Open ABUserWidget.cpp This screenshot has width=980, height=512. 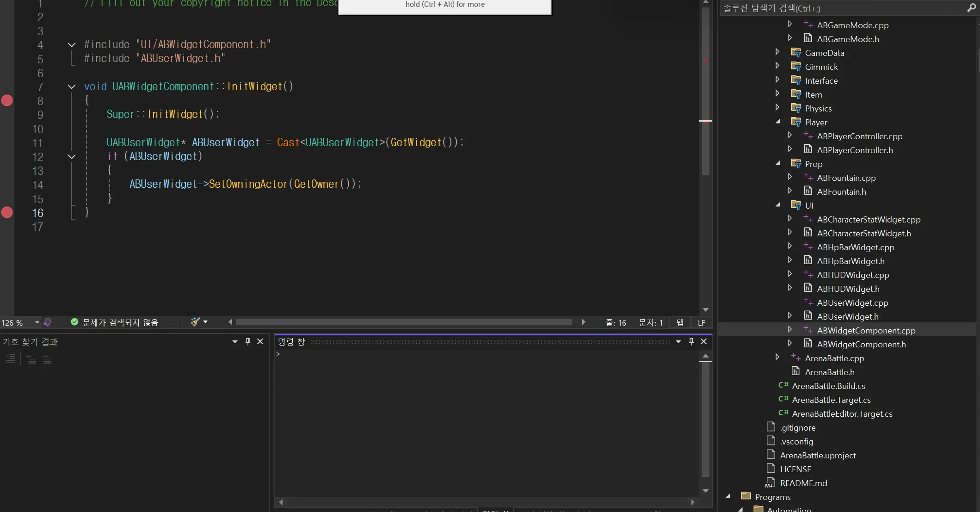(x=852, y=303)
